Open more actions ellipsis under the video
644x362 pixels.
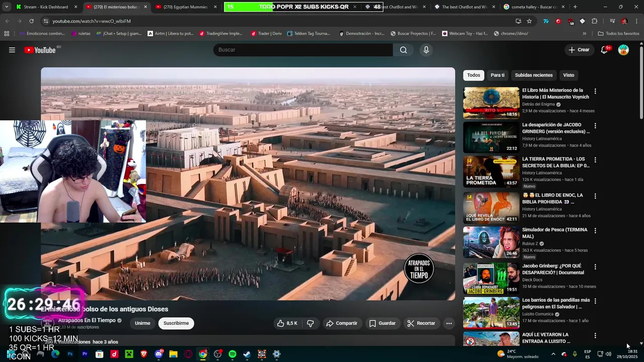tap(449, 323)
